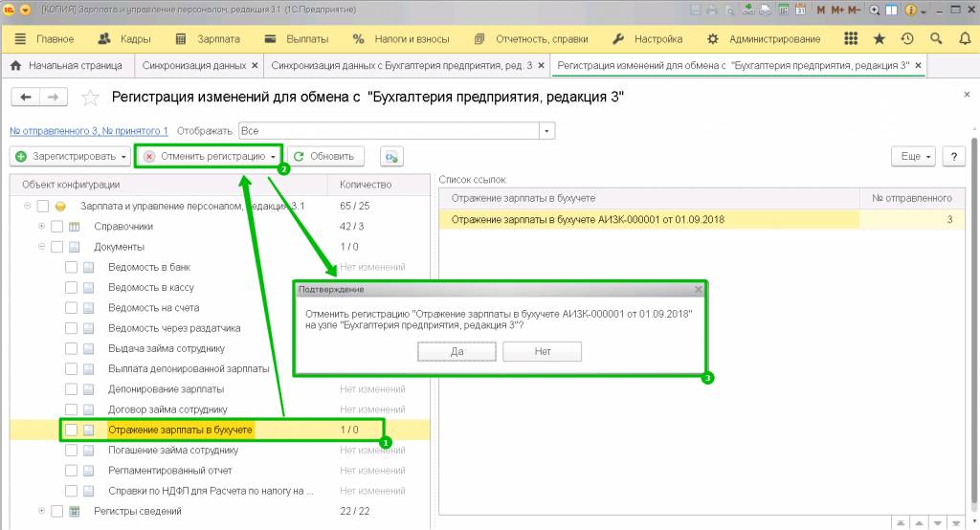Image resolution: width=980 pixels, height=530 pixels.
Task: Check the Справочники checkbox
Action: (56, 226)
